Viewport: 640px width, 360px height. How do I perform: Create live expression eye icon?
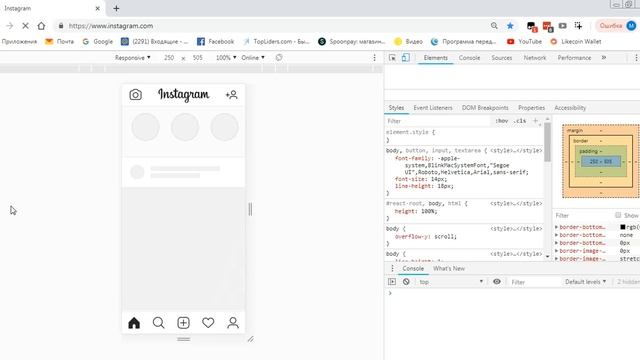497,282
